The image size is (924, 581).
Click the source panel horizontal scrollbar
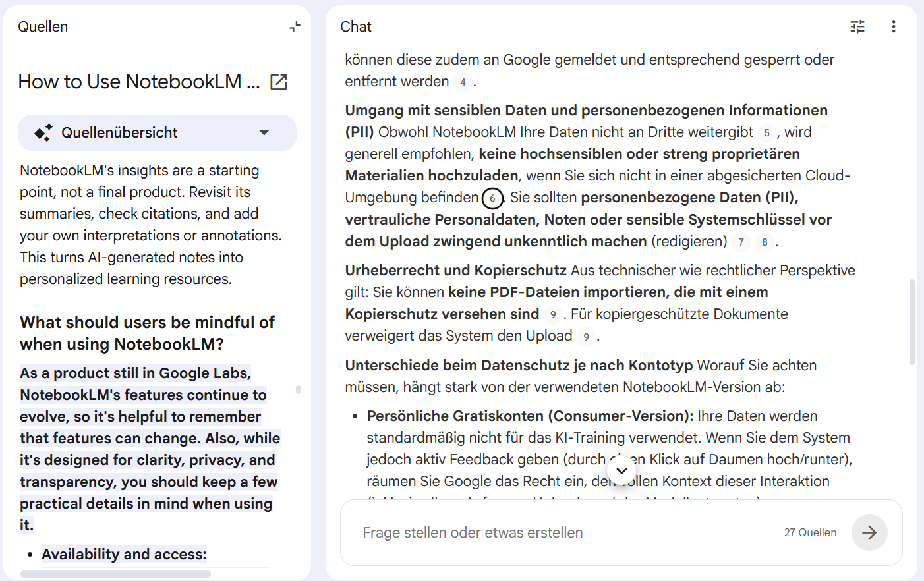[115, 574]
